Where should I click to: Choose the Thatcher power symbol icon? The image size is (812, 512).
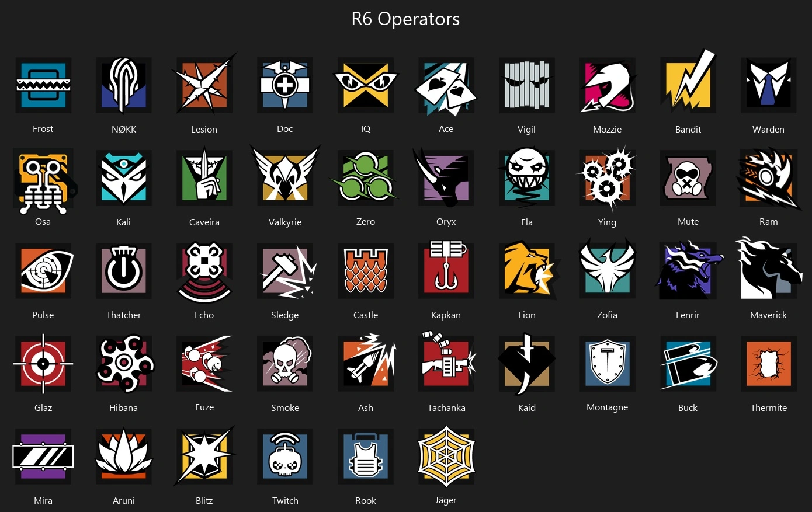(x=124, y=271)
